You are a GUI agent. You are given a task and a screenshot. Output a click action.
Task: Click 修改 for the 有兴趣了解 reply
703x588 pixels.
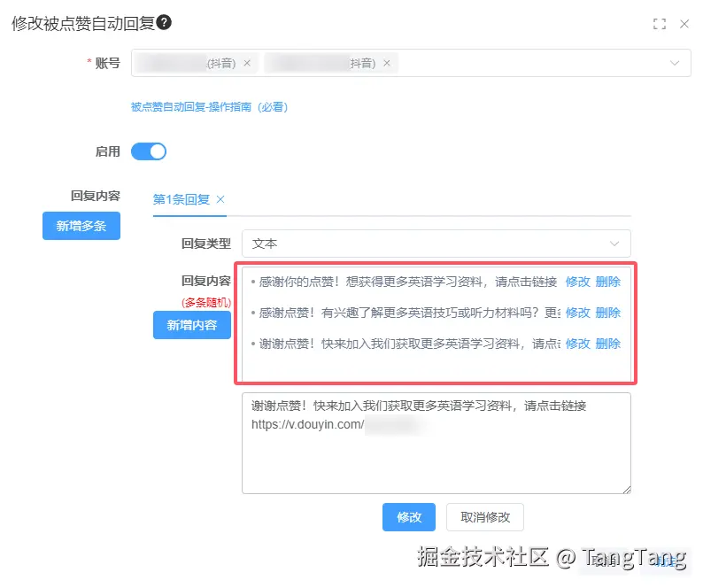[577, 313]
